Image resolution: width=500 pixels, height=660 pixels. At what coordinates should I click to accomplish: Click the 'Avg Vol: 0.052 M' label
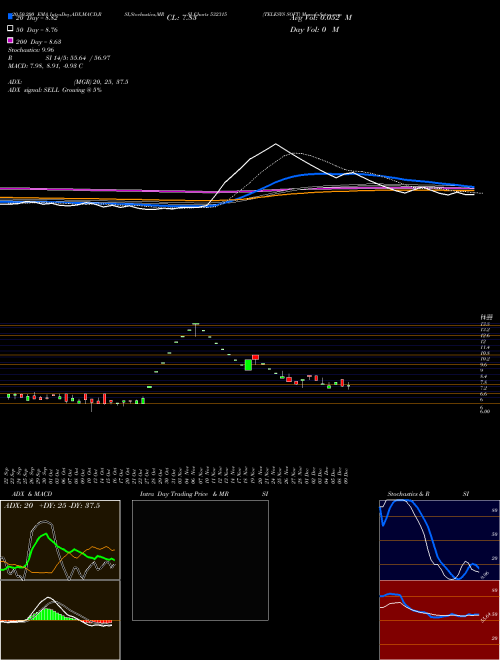[321, 18]
